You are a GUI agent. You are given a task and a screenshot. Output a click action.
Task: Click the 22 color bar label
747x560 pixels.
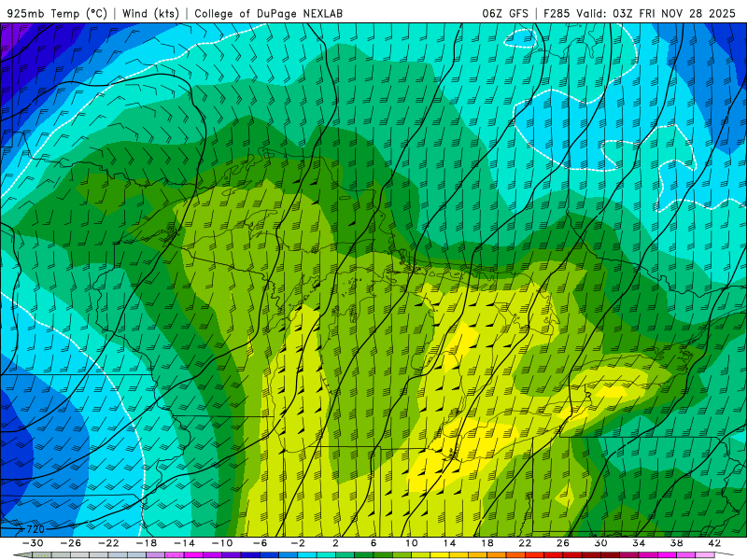tap(525, 543)
